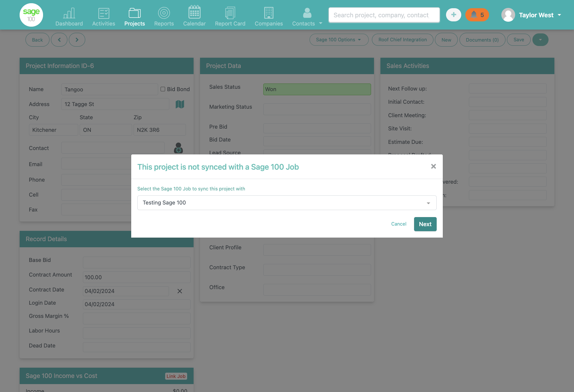
Task: Open the Report Card document icon
Action: [230, 13]
